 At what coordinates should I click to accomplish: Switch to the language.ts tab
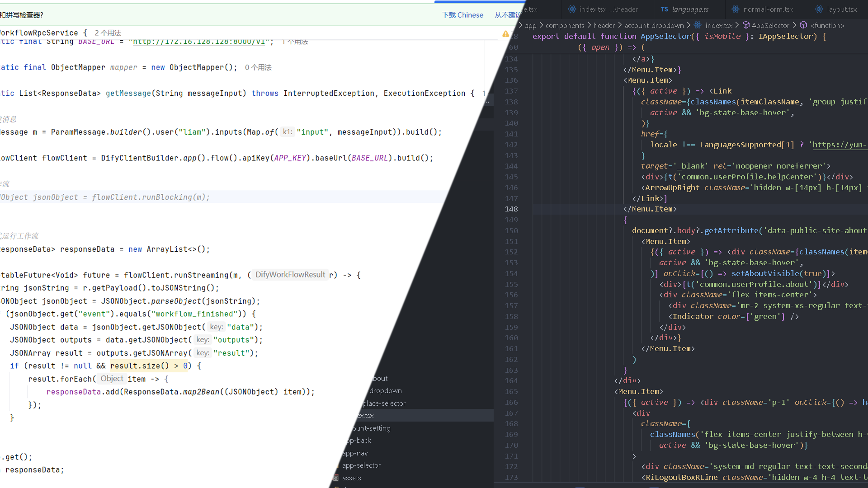[x=690, y=9]
